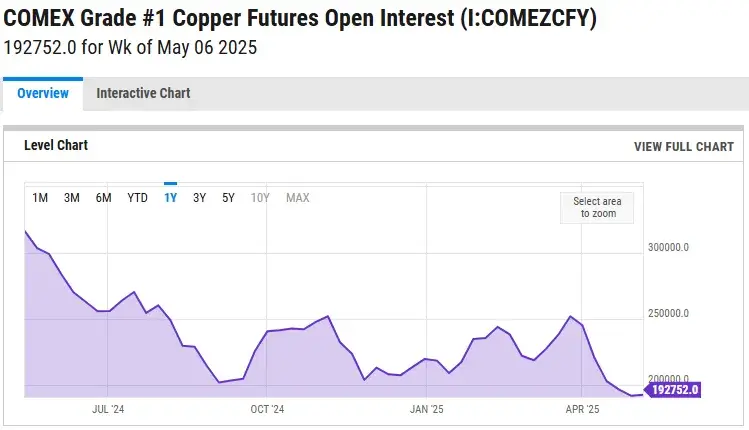Screen dimensions: 749x430
Task: Change chart period to 3Y
Action: [x=200, y=197]
